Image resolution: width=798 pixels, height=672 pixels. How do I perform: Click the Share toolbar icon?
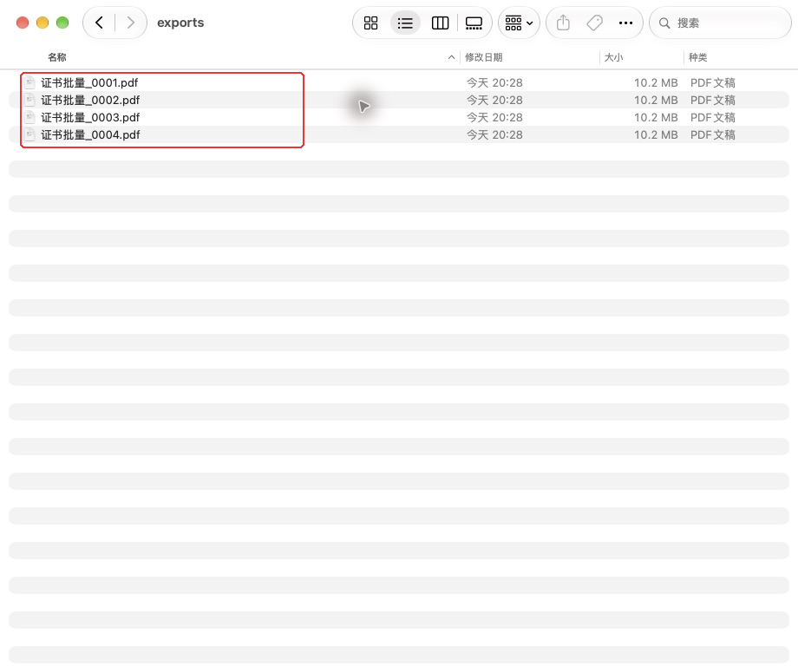coord(563,23)
